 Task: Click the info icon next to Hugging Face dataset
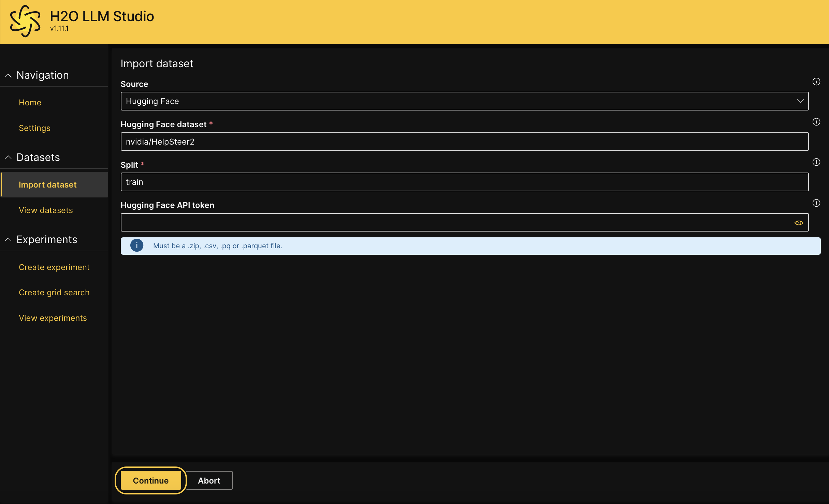click(x=816, y=122)
